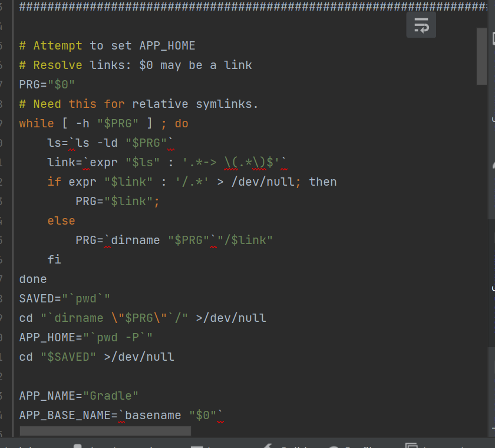Place cursor on the top row of hash characters
Viewport: 495px width, 448px height.
point(236,6)
